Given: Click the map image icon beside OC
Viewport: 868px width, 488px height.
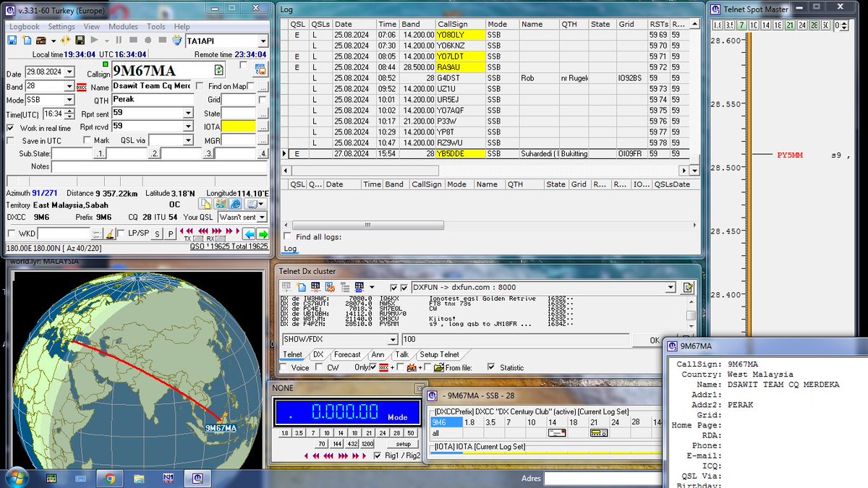Looking at the screenshot, I should (221, 204).
